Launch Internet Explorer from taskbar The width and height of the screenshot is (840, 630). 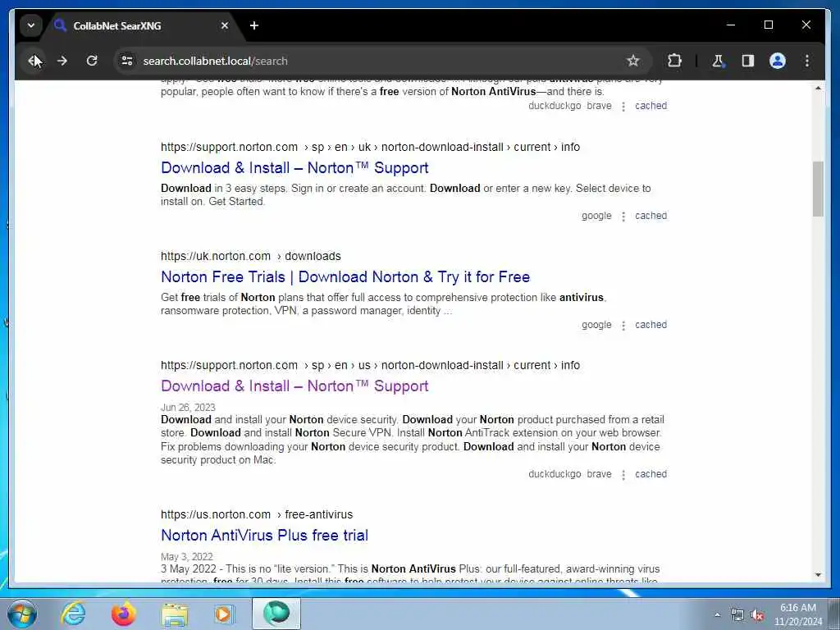tap(73, 614)
